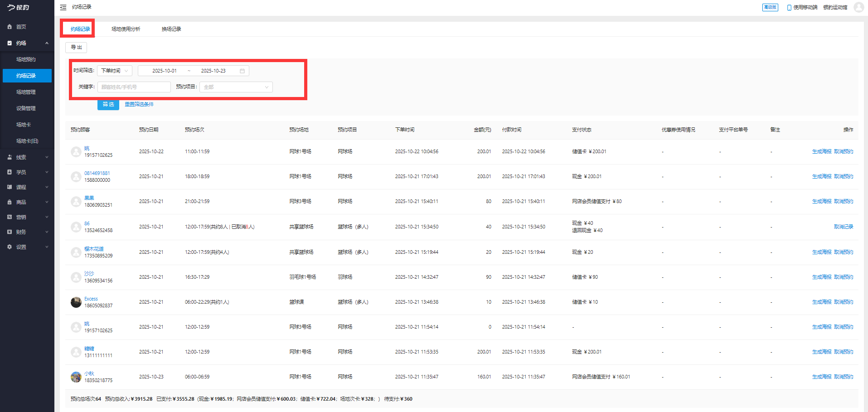This screenshot has width=868, height=412.
Task: Click the sidebar collapse menu icon
Action: point(63,7)
